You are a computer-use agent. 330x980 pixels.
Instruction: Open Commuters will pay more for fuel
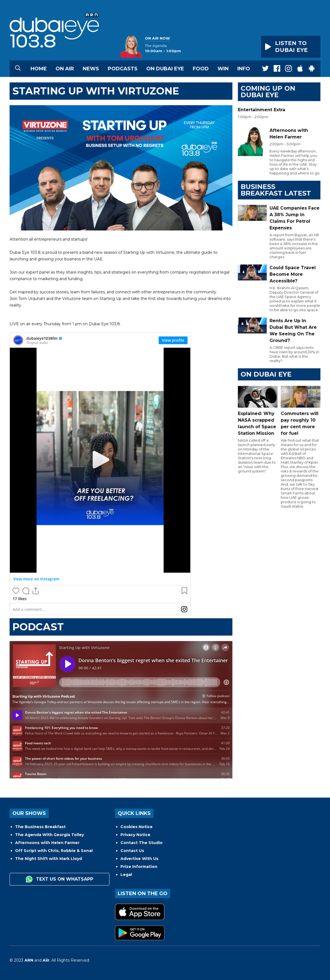299,423
